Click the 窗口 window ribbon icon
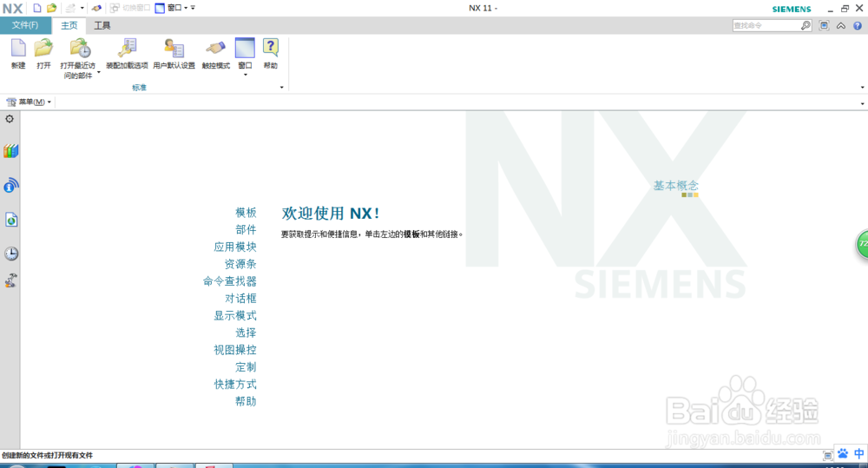This screenshot has width=868, height=468. click(245, 48)
